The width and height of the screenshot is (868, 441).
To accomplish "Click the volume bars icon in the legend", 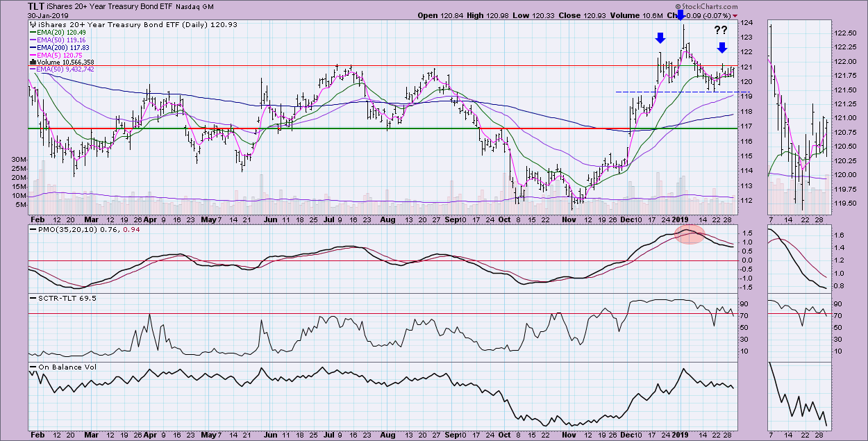I will coord(33,63).
